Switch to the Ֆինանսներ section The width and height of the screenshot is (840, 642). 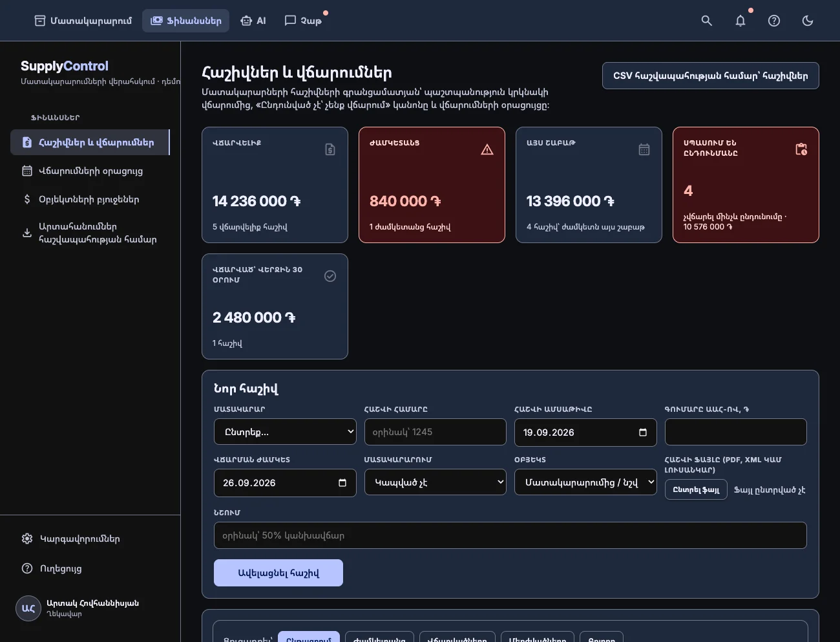[x=186, y=21]
